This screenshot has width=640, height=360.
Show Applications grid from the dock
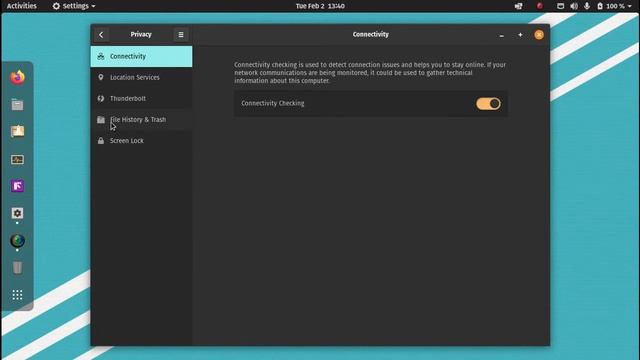[x=17, y=295]
